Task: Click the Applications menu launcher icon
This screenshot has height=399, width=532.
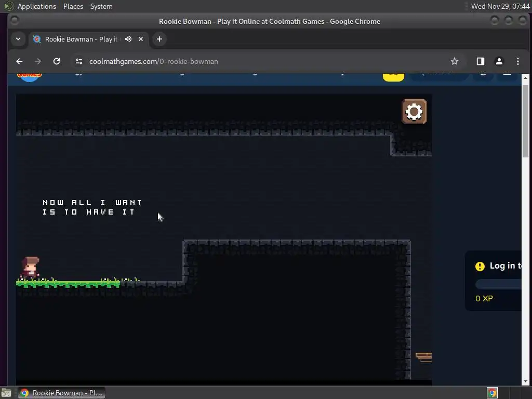Action: pyautogui.click(x=8, y=6)
